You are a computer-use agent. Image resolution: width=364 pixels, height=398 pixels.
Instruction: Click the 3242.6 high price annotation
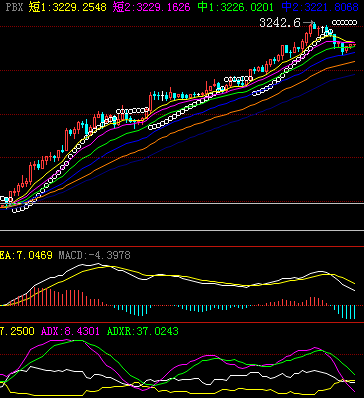pyautogui.click(x=280, y=23)
